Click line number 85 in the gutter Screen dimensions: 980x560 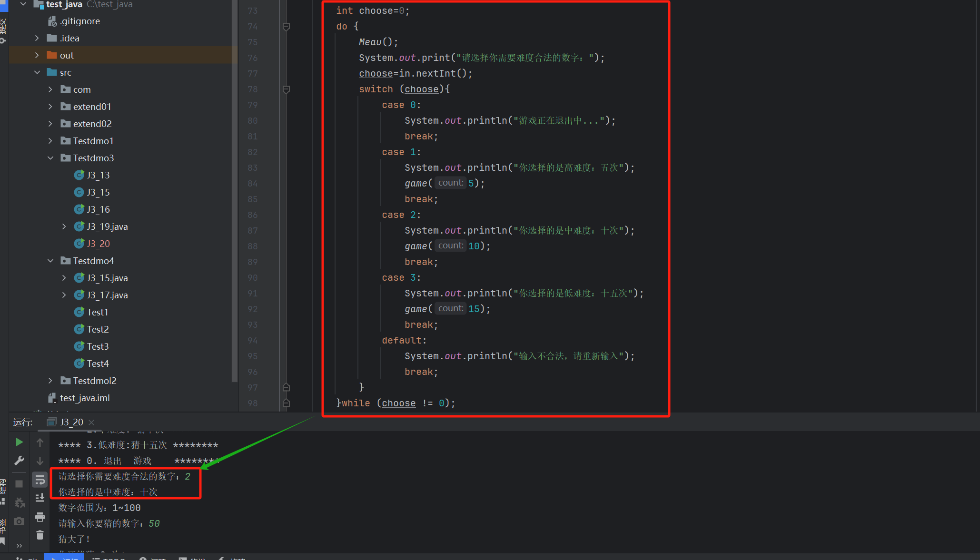click(253, 199)
